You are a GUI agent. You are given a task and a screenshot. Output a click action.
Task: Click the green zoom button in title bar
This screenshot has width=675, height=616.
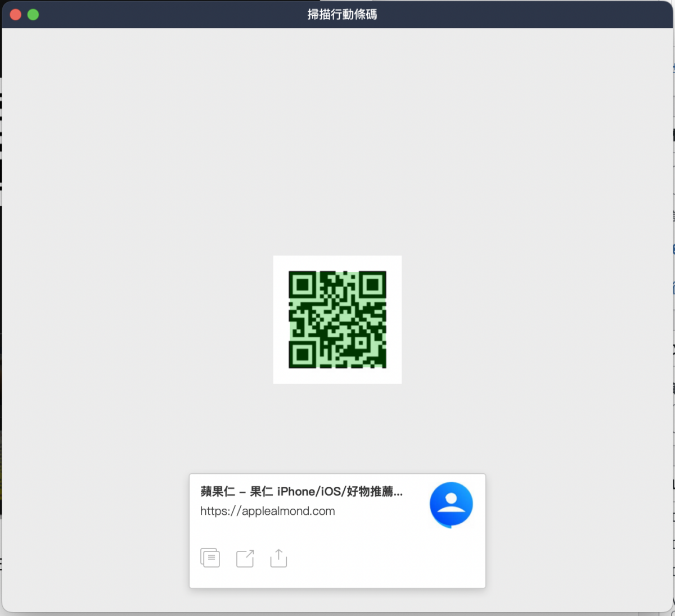pyautogui.click(x=33, y=15)
